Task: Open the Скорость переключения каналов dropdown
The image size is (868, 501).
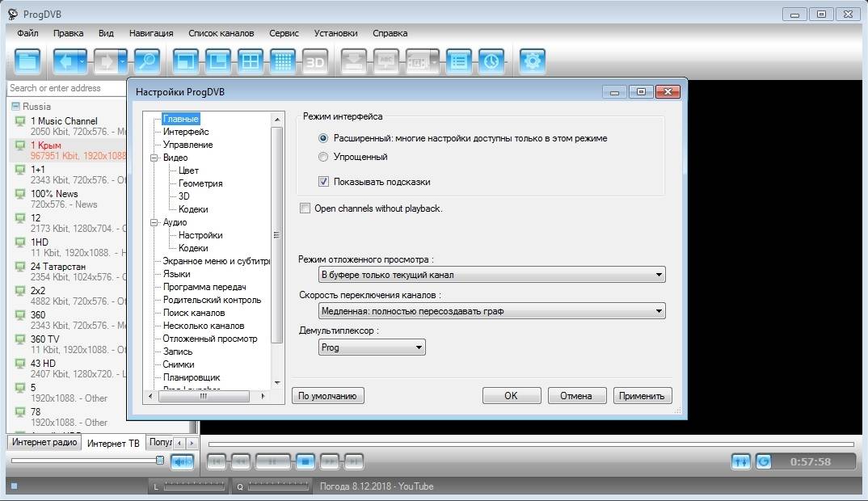Action: click(491, 311)
